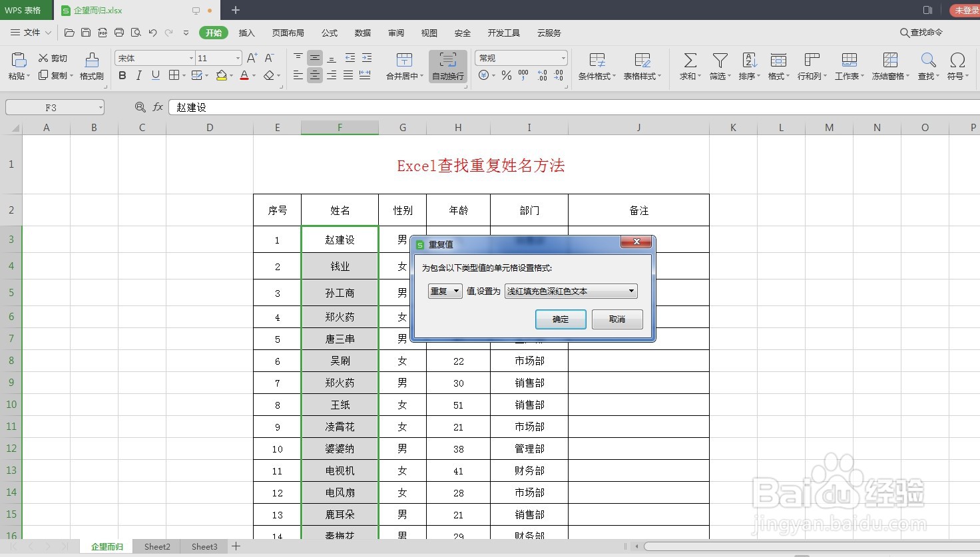
Task: Toggle horizontal center alignment
Action: [x=315, y=75]
